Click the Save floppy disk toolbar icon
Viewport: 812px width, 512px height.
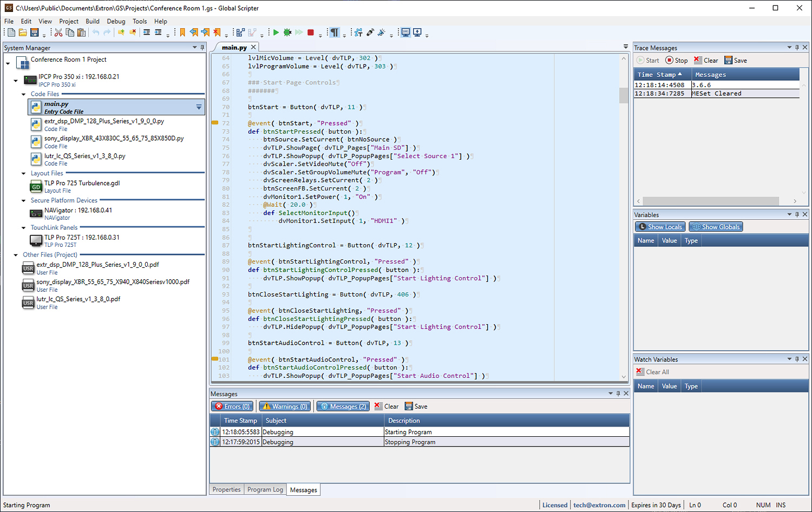click(x=35, y=32)
